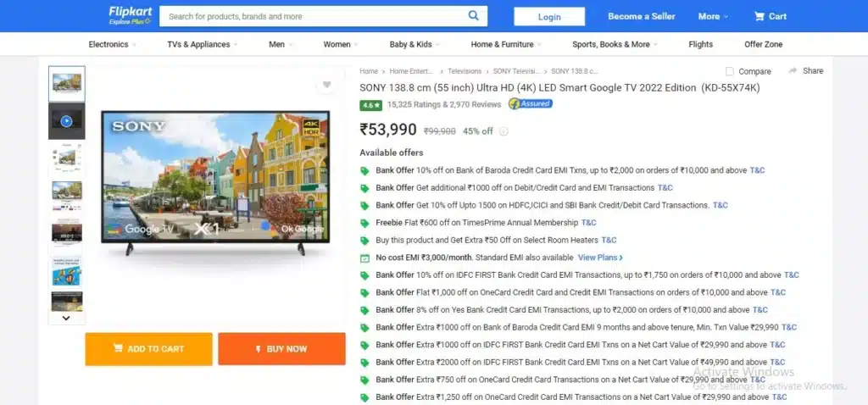Click the ₹53,990 price

coord(388,130)
